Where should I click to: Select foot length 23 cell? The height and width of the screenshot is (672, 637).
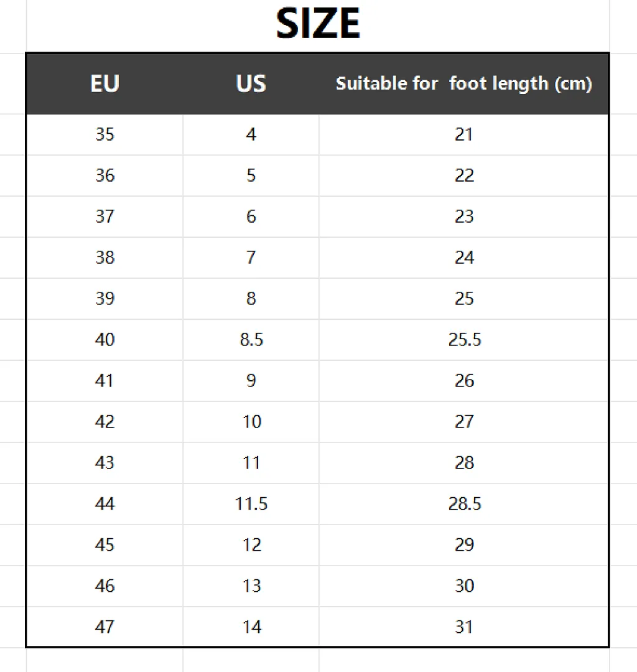click(x=464, y=217)
